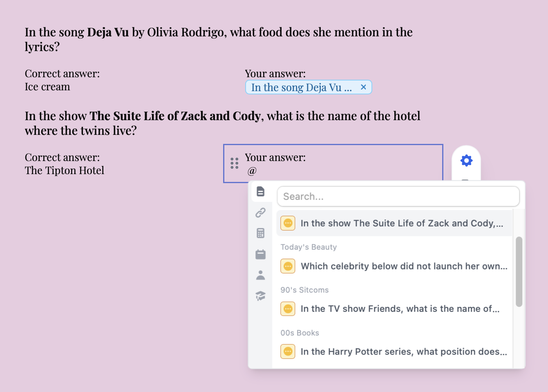The width and height of the screenshot is (548, 392).
Task: Choose 'Which celebrity below did not launch' option
Action: 394,266
